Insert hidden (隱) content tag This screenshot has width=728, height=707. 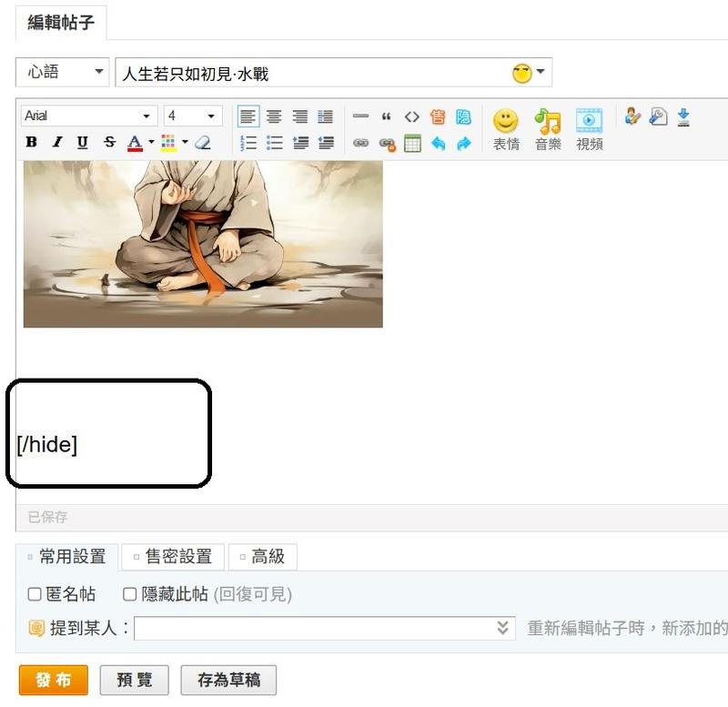point(463,116)
